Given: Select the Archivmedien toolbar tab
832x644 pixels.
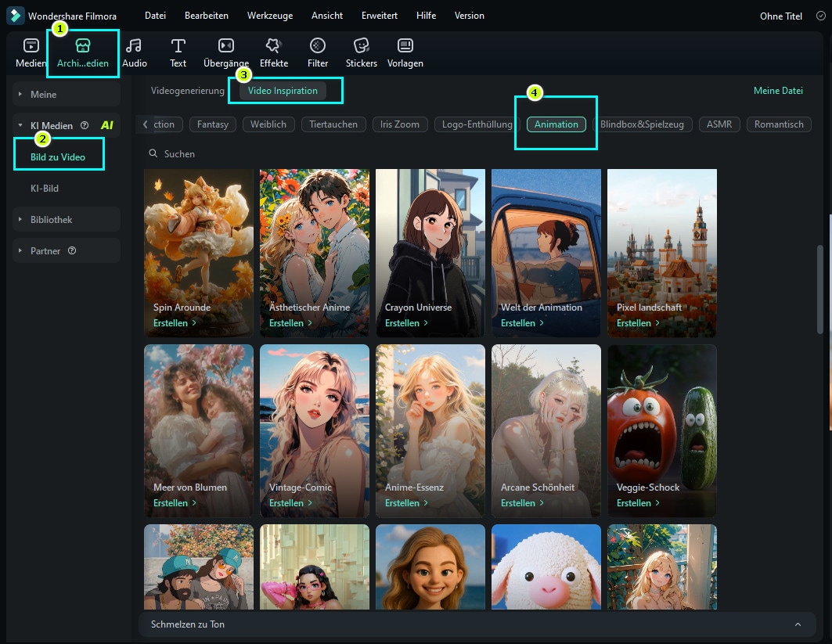Looking at the screenshot, I should click(83, 53).
